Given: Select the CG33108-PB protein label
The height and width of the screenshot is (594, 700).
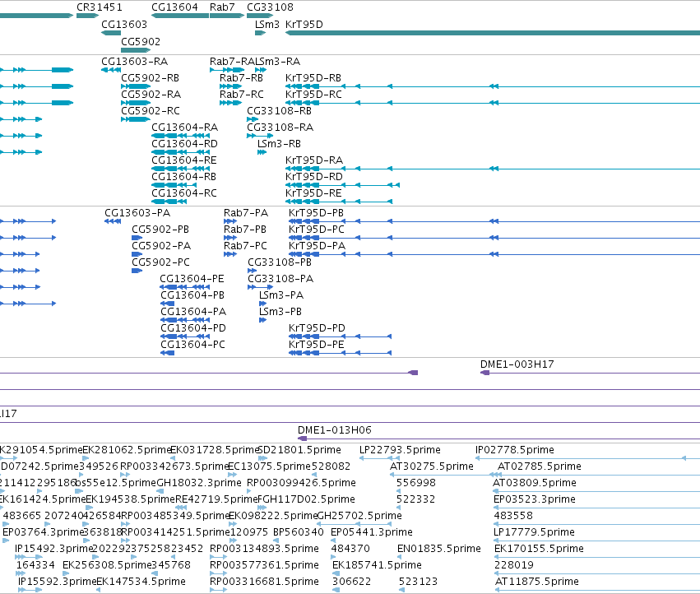Looking at the screenshot, I should [280, 262].
